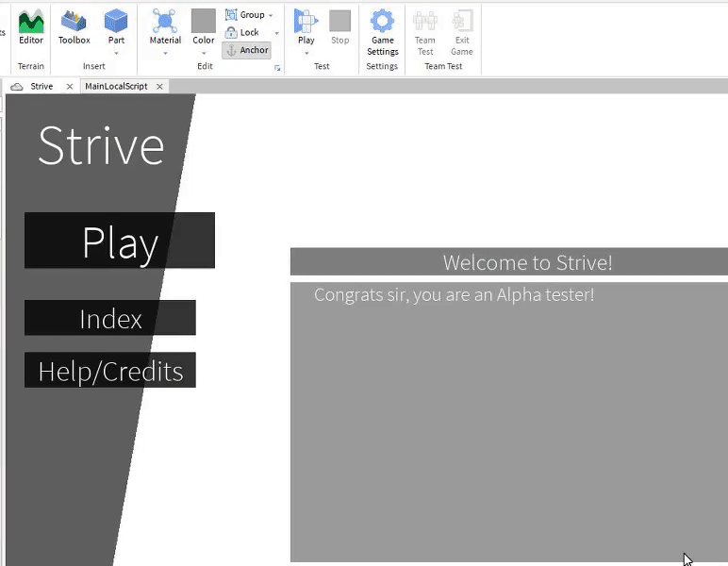Click the Exit Game button
The width and height of the screenshot is (728, 566).
click(461, 32)
